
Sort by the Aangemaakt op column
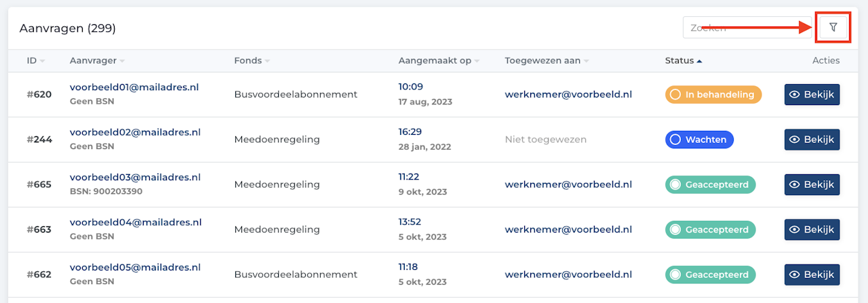coord(439,60)
